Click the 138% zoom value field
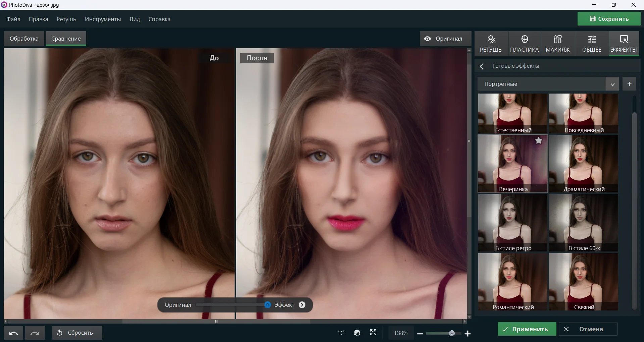Image resolution: width=644 pixels, height=342 pixels. 401,333
